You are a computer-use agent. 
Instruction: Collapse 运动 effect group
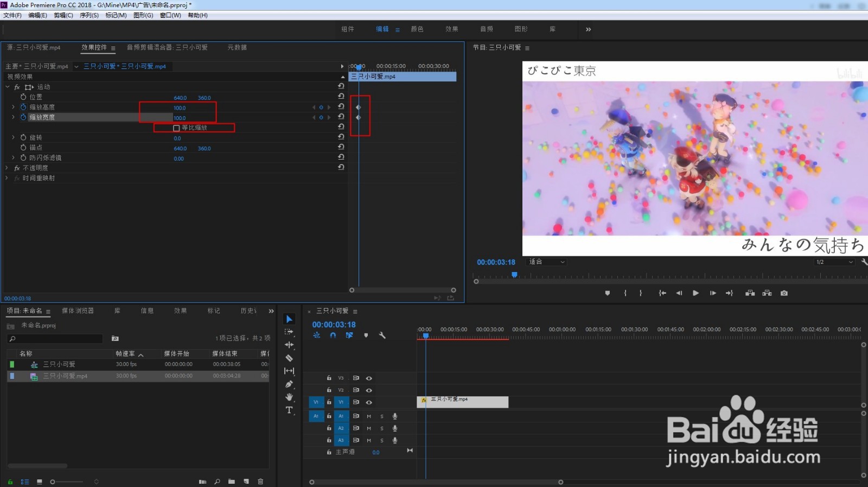[8, 87]
